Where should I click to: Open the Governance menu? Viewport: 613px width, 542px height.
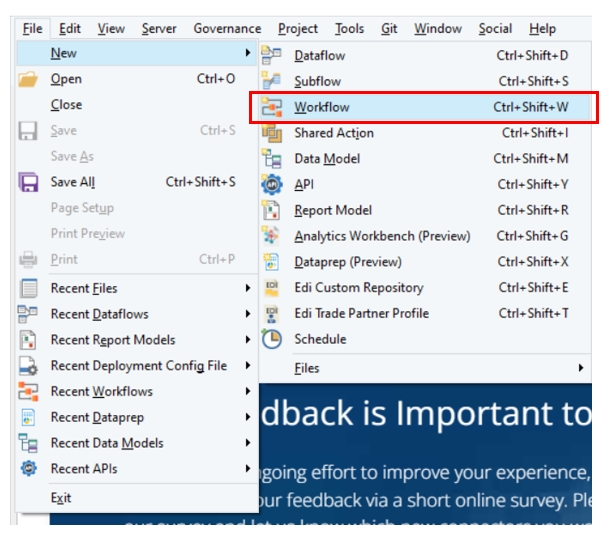click(x=227, y=29)
